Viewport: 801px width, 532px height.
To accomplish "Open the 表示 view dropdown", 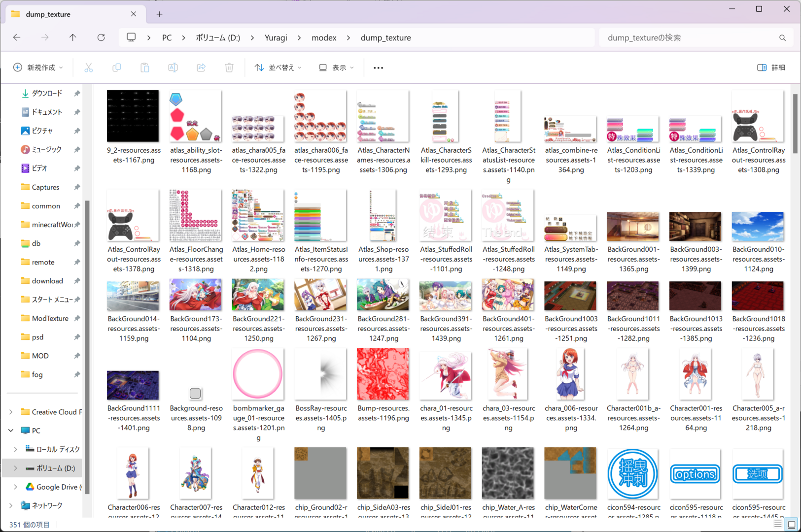I will (x=337, y=67).
